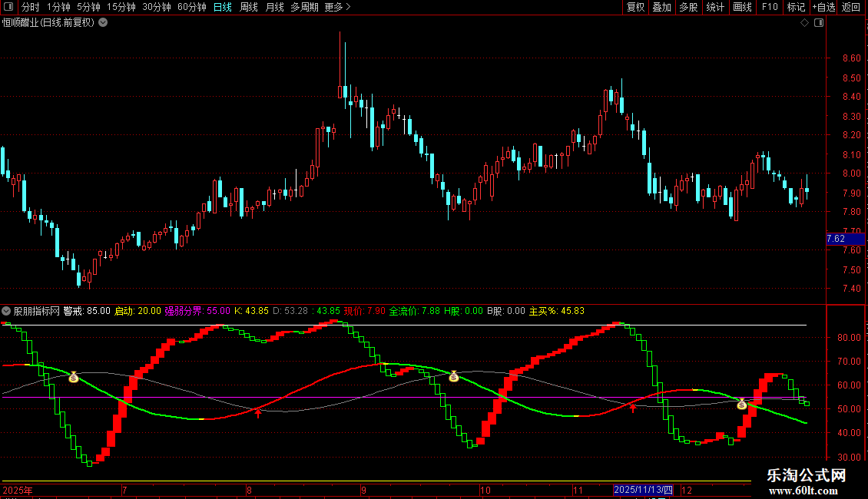Open the chart title dropdown arrow
Screen dimensions: 868x499
coord(103,23)
